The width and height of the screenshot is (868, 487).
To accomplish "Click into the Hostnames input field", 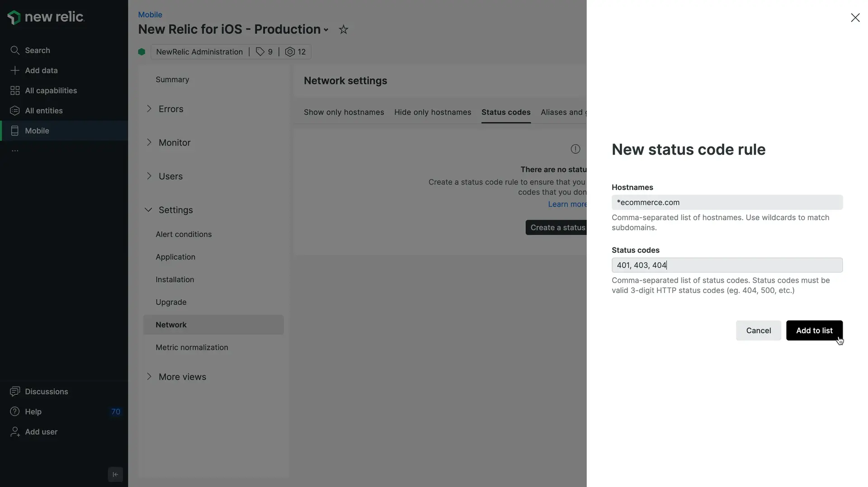I will pos(726,203).
